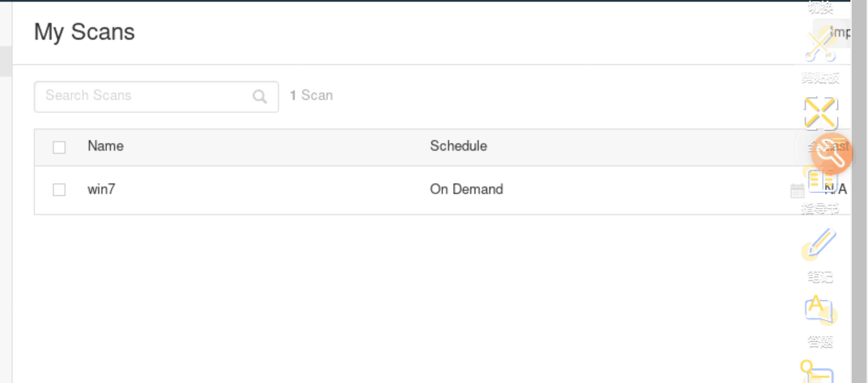
Task: Click the calendar icon in win7 row
Action: 797,190
